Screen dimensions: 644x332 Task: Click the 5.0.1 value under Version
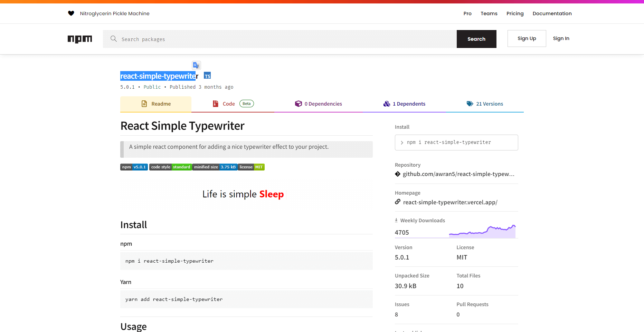click(x=402, y=257)
